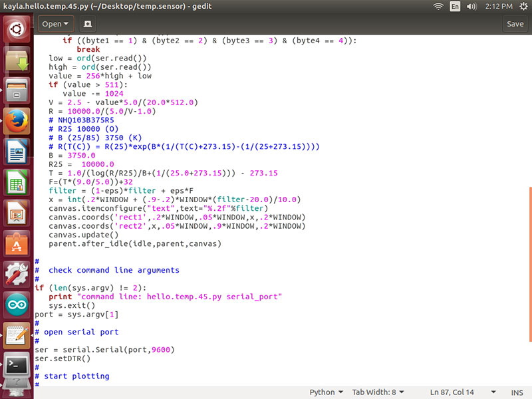
Task: Show the clock at 2:12 PM
Action: pos(498,6)
